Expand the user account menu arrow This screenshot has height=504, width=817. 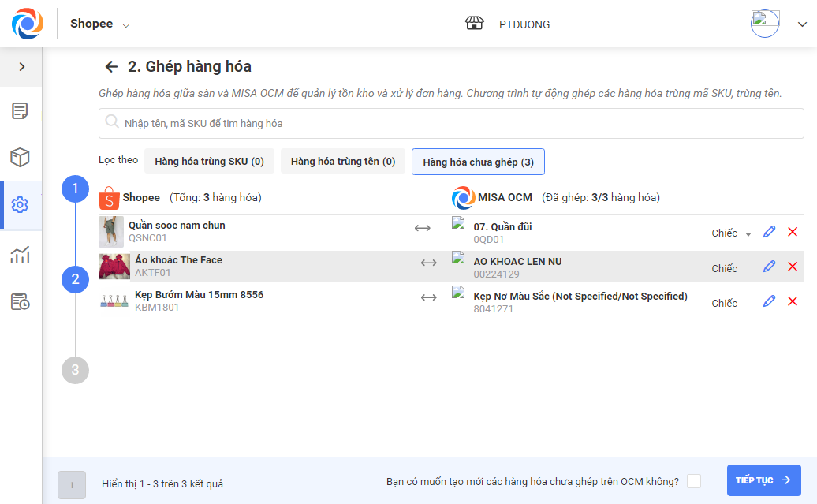point(802,24)
